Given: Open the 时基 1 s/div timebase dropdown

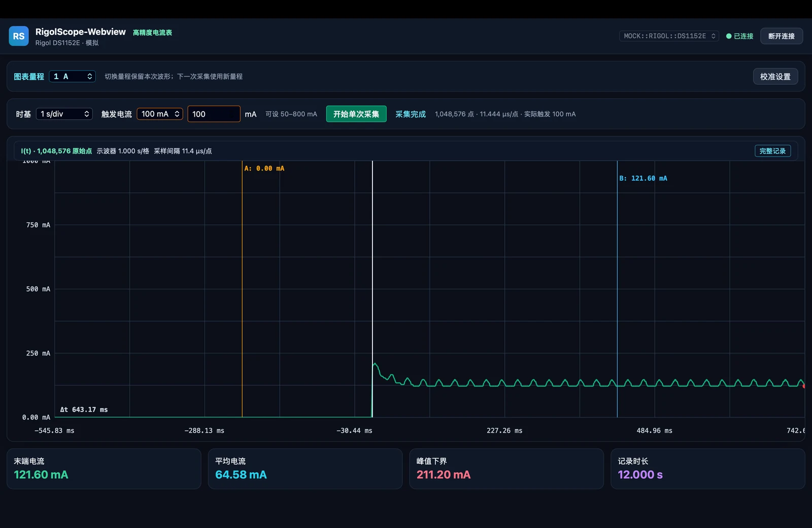Looking at the screenshot, I should tap(64, 114).
